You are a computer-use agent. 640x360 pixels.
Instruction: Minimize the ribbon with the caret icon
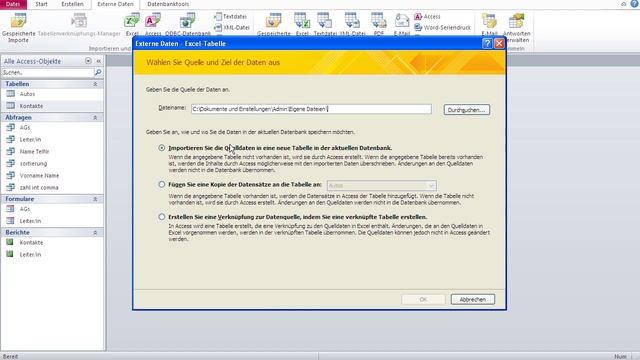coord(624,4)
